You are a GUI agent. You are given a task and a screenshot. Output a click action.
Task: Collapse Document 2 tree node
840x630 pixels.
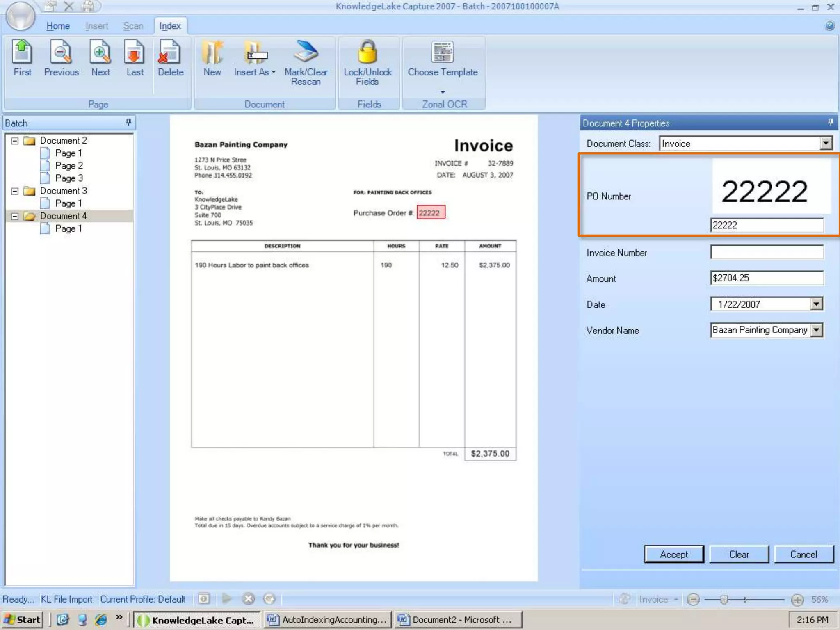[x=15, y=141]
